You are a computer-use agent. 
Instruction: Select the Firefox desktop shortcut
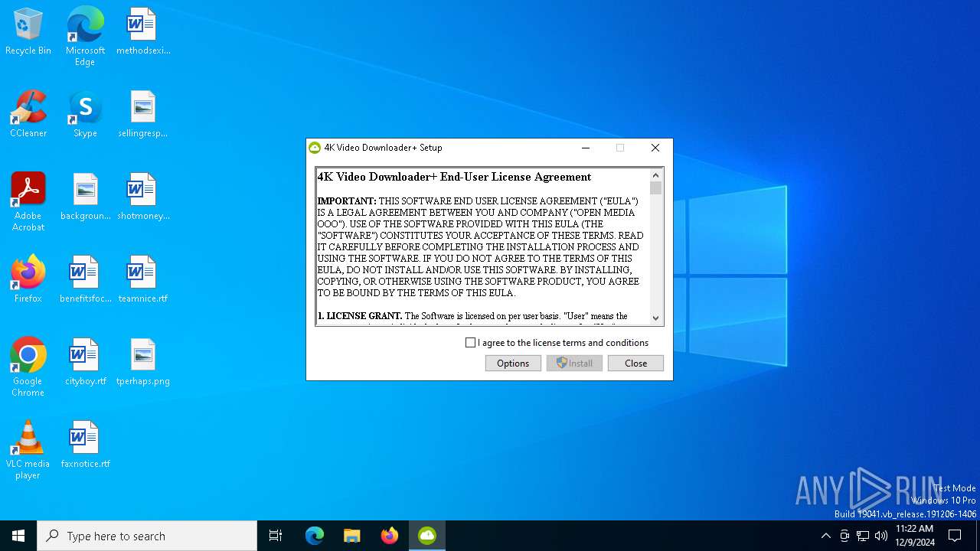[x=28, y=279]
